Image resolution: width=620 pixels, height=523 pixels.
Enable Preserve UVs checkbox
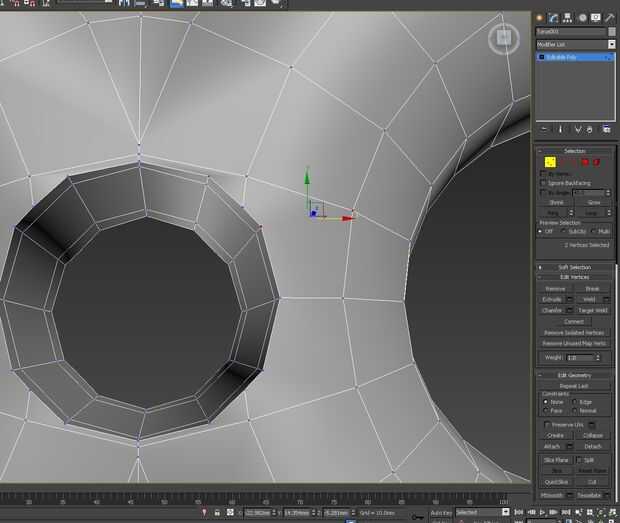(x=546, y=424)
